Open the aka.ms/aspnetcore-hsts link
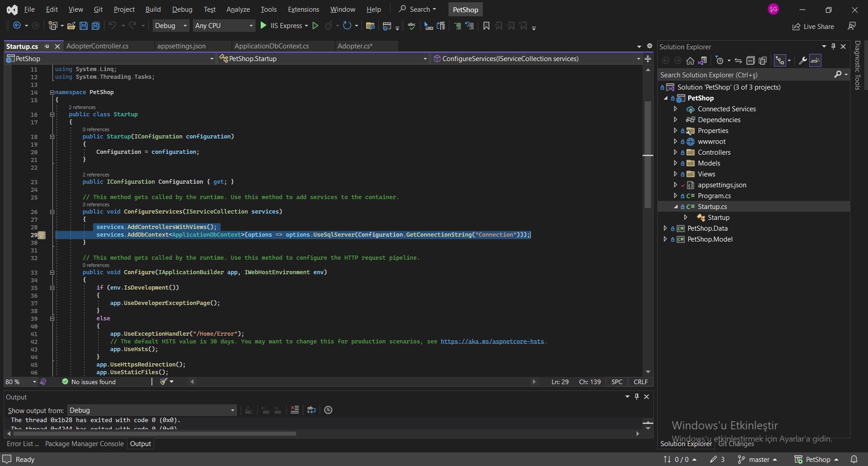The height and width of the screenshot is (466, 868). [x=492, y=342]
